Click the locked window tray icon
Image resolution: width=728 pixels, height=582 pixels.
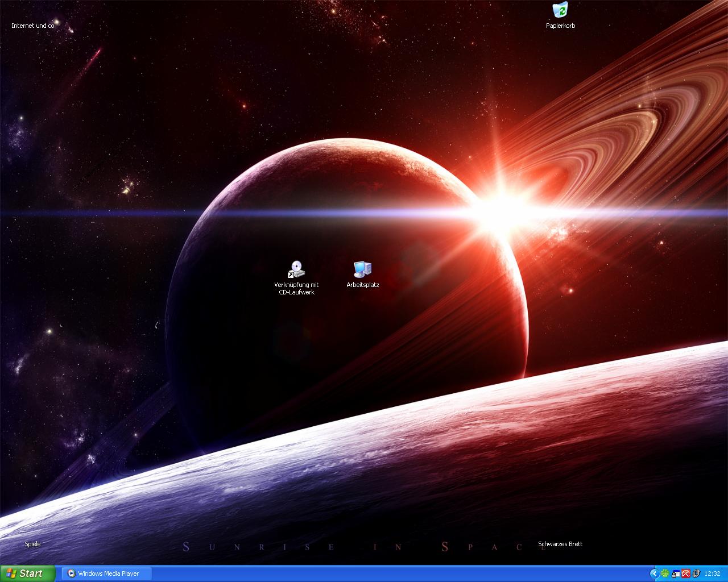[x=676, y=573]
